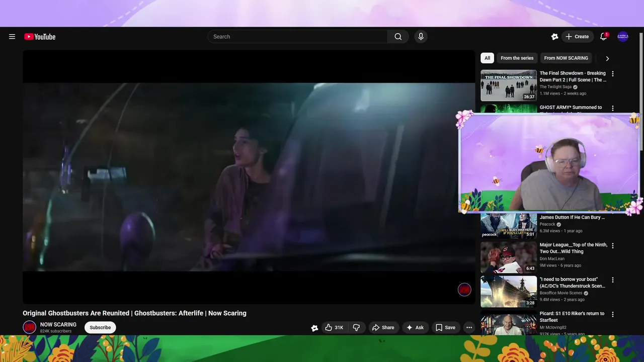Open the NOW SCARING channel avatar
The image size is (644, 362).
(30, 327)
